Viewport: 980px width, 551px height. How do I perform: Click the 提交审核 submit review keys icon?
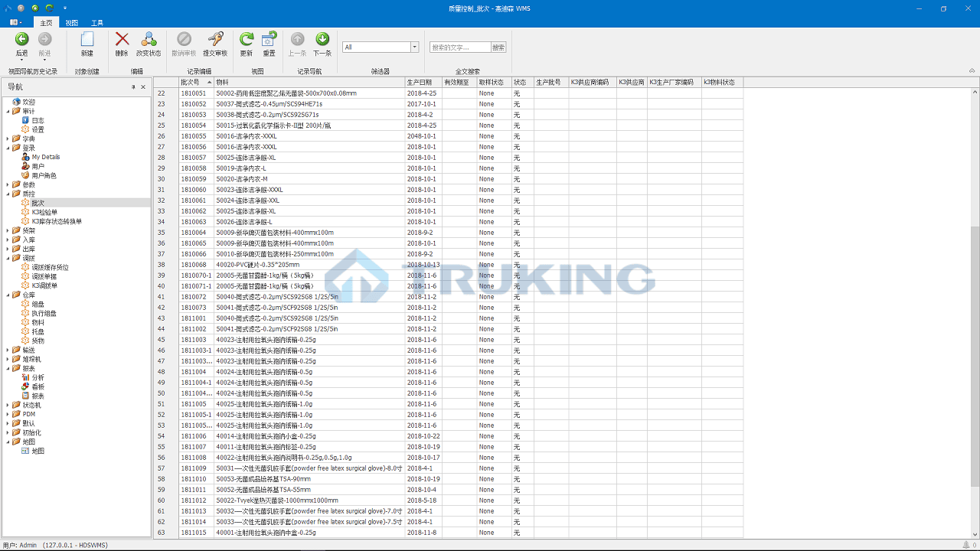tap(216, 39)
